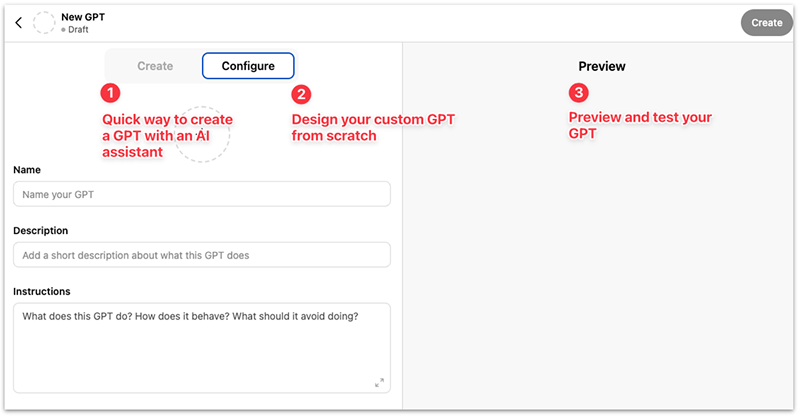Image resolution: width=800 pixels, height=418 pixels.
Task: Click the back arrow icon
Action: click(x=19, y=23)
